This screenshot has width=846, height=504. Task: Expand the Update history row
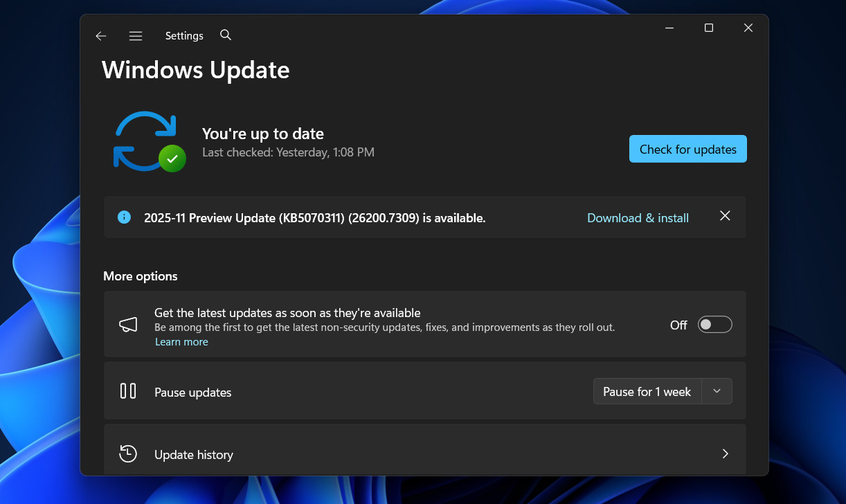pos(725,453)
